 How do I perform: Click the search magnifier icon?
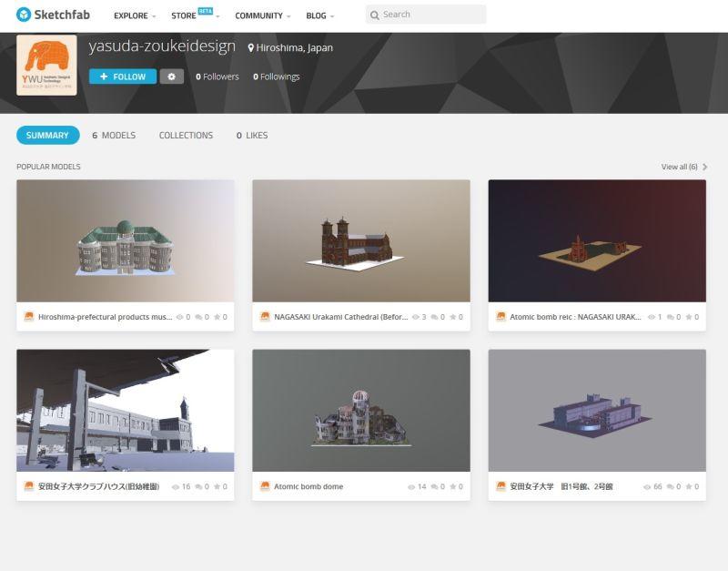[x=375, y=15]
